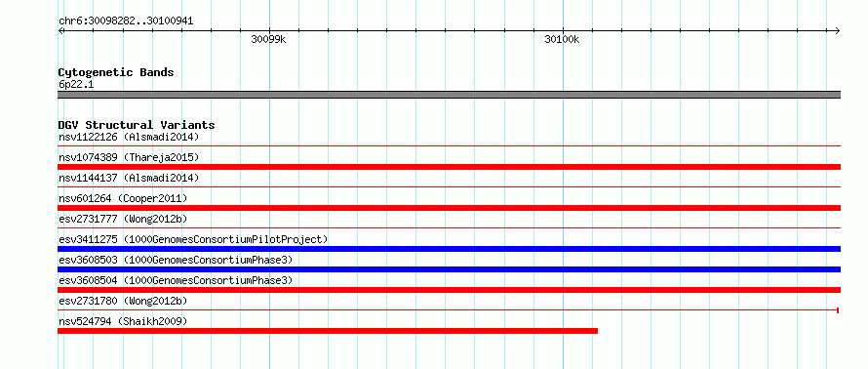Click the left arrowhead of the ruler
This screenshot has width=868, height=369.
click(x=60, y=31)
